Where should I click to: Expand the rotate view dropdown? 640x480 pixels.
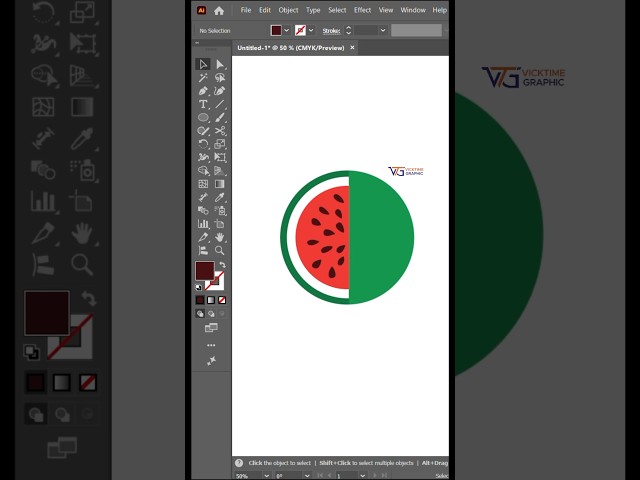pos(307,476)
